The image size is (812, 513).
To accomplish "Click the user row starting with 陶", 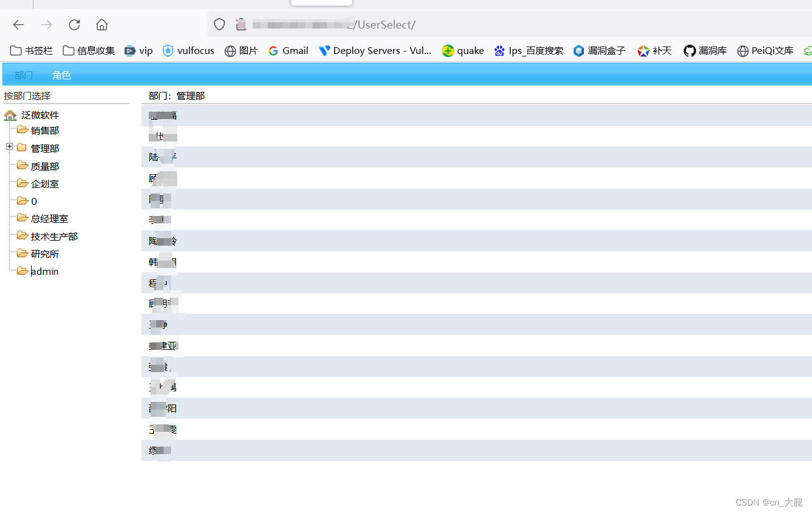I will pyautogui.click(x=477, y=241).
